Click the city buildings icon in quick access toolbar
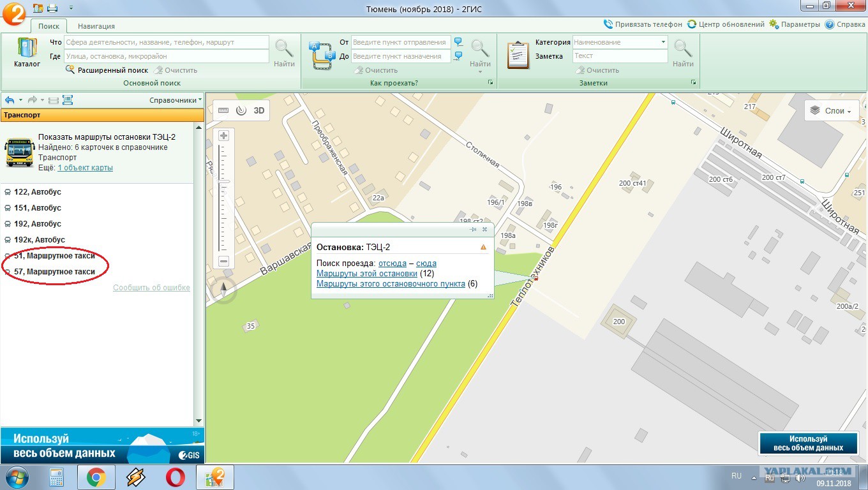This screenshot has width=868, height=490. 38,8
